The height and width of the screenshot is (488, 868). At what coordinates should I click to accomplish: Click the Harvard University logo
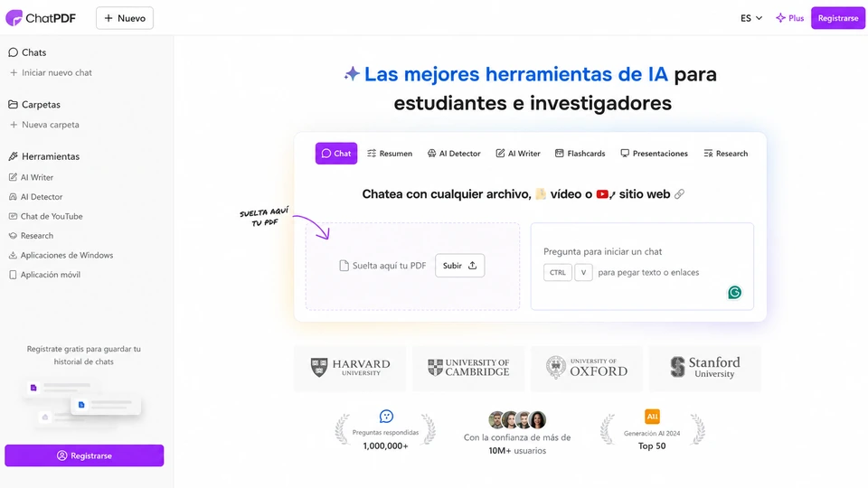coord(350,368)
